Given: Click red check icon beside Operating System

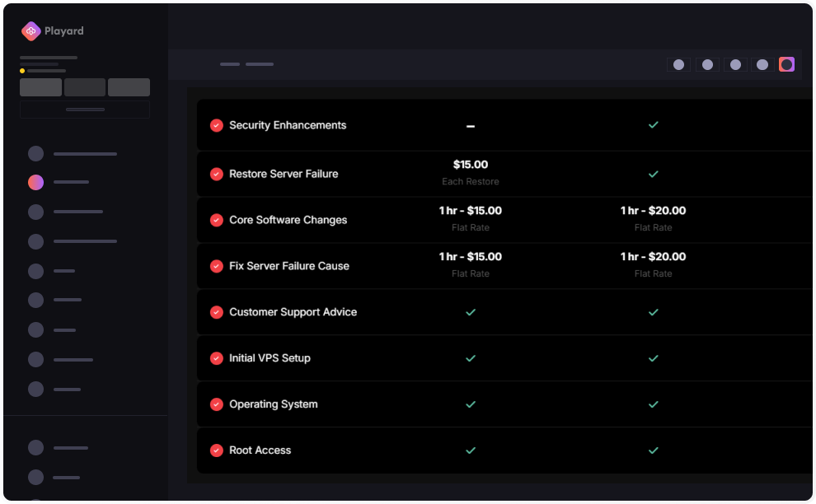Looking at the screenshot, I should [217, 404].
